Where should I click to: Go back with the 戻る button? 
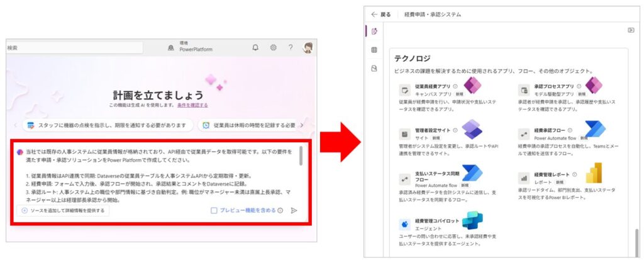[380, 14]
